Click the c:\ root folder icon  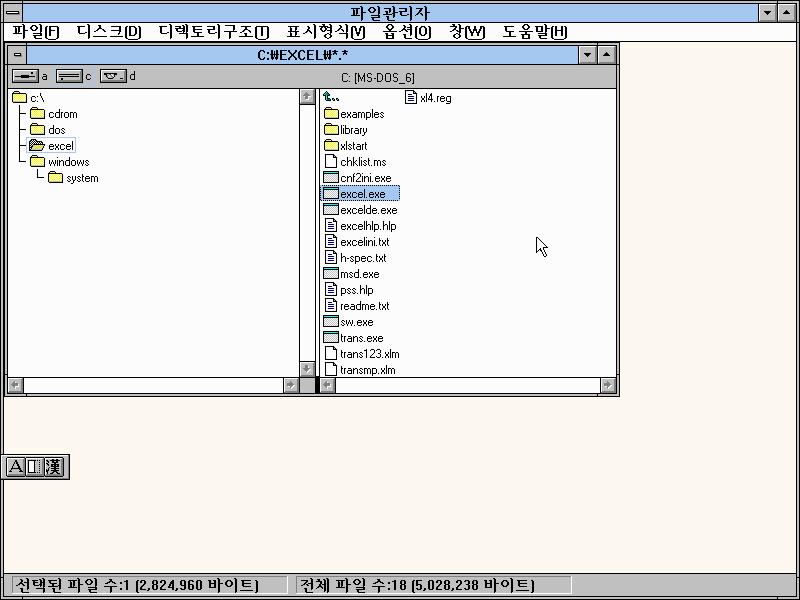tap(19, 97)
